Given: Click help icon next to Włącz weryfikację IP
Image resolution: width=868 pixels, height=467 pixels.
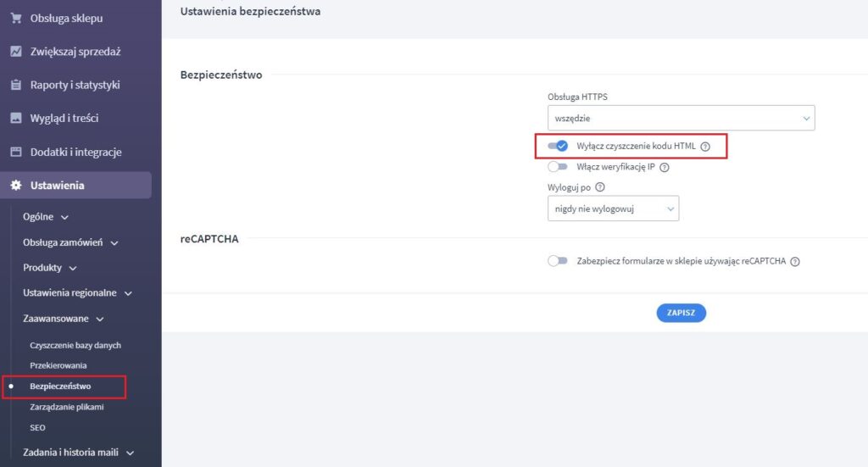Looking at the screenshot, I should pyautogui.click(x=665, y=167).
